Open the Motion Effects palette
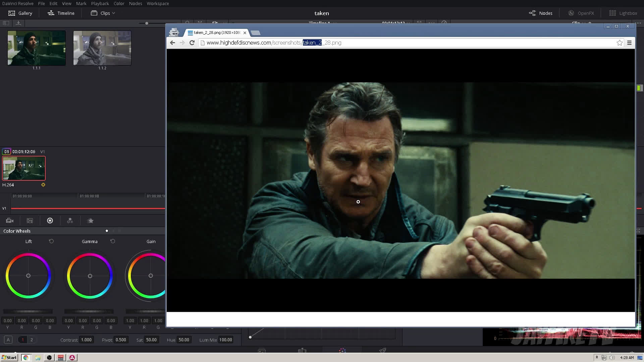 (90, 221)
